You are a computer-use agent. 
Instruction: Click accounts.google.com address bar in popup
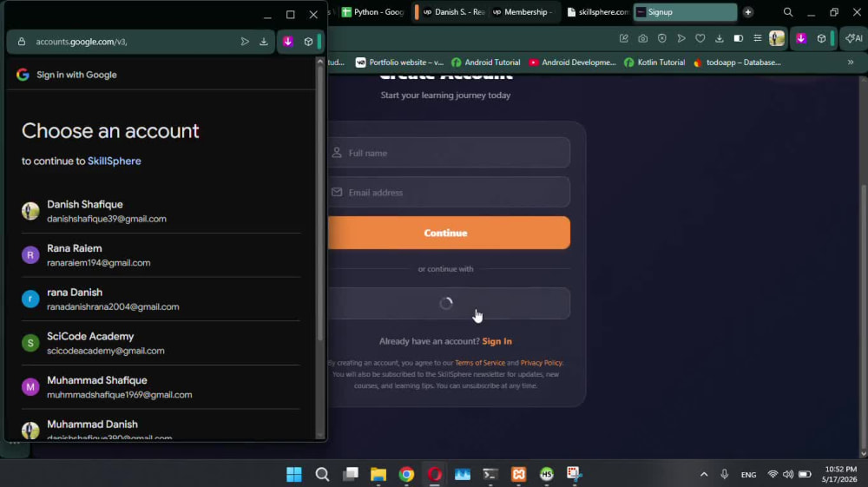tap(82, 42)
